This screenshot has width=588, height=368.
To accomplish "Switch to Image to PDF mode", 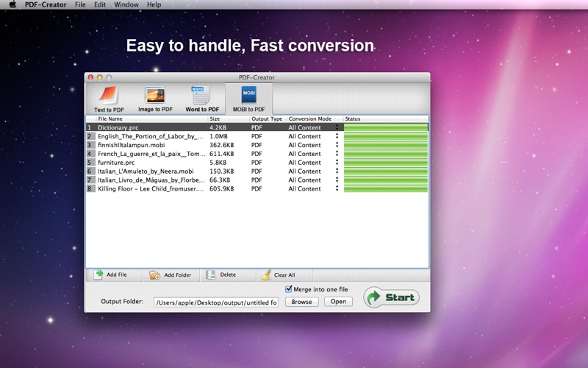I will (x=155, y=99).
